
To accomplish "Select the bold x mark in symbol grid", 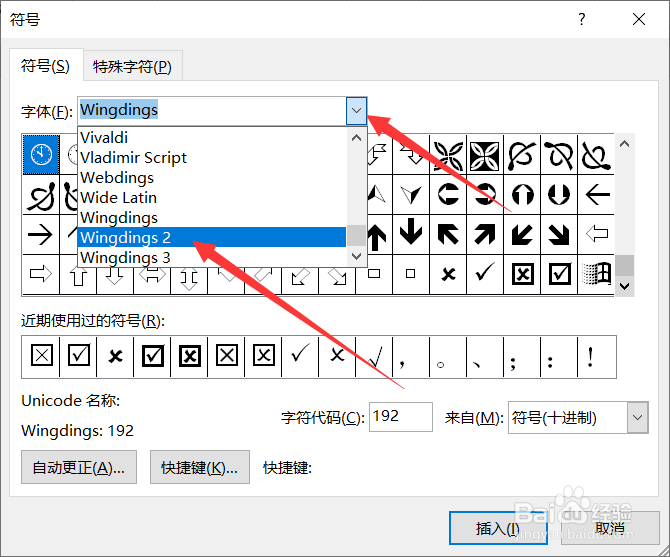I will point(448,274).
